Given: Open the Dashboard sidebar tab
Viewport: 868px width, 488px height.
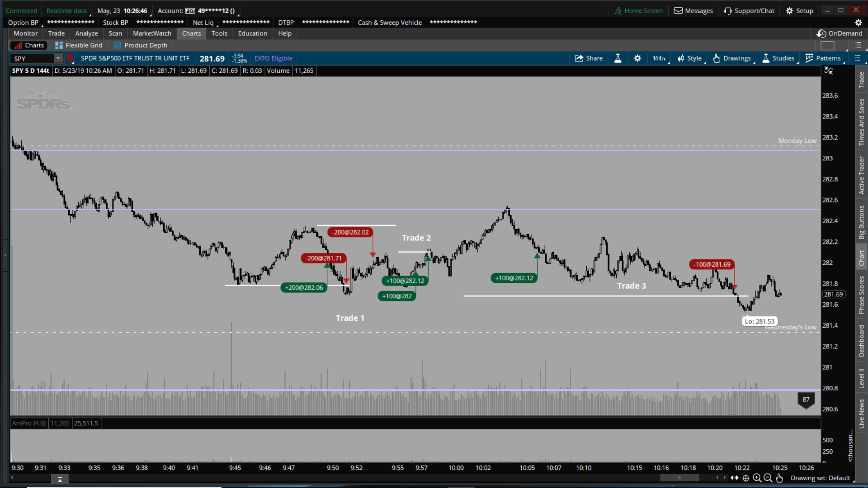Looking at the screenshot, I should pos(862,341).
